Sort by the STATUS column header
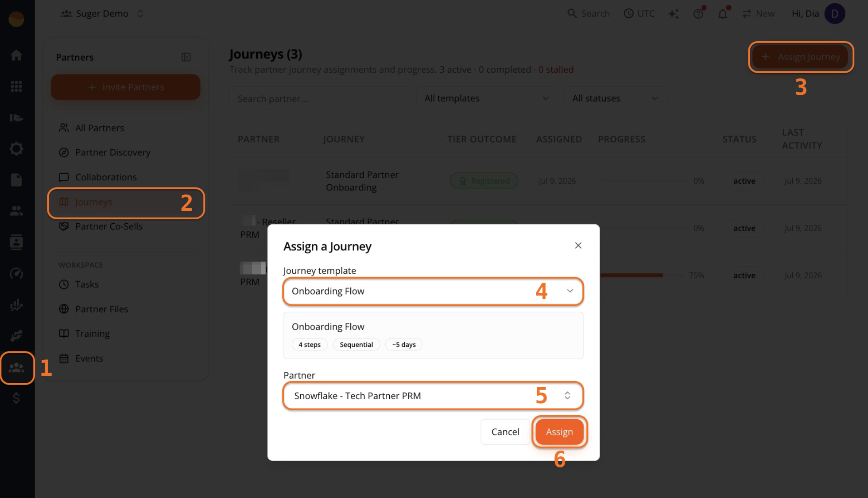Screen dimensions: 868x498 pyautogui.click(x=739, y=140)
